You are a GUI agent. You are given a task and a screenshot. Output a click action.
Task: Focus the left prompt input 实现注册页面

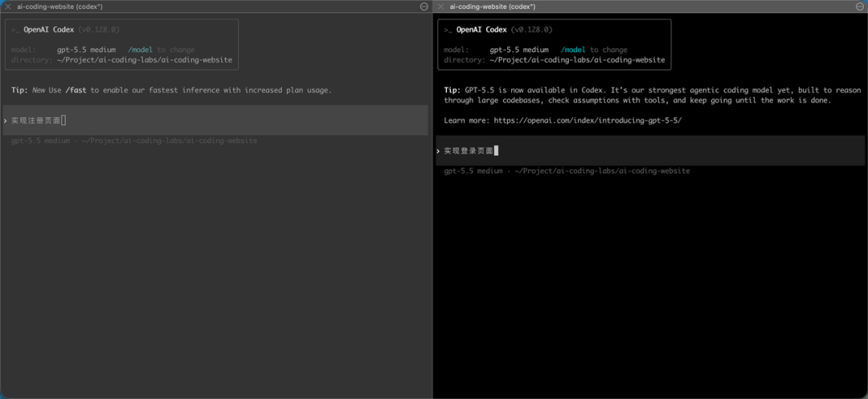click(215, 120)
